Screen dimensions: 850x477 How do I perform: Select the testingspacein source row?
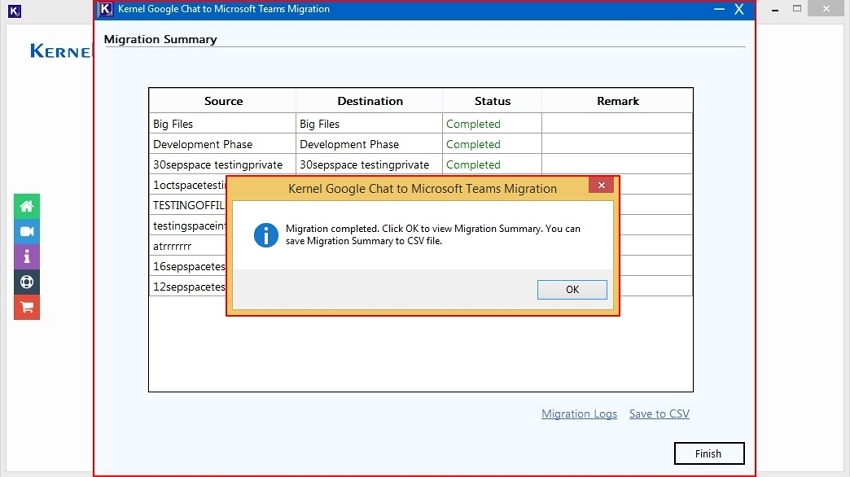188,225
